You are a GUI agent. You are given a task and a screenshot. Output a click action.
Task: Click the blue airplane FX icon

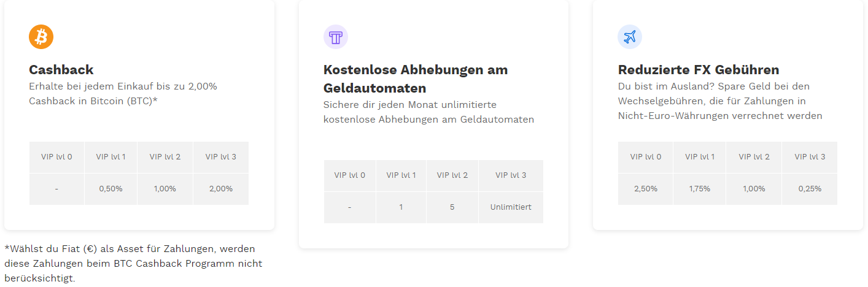630,37
